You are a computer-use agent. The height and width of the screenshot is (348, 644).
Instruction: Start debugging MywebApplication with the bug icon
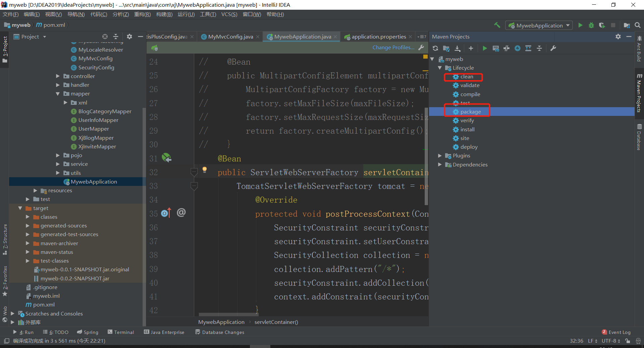pyautogui.click(x=591, y=25)
